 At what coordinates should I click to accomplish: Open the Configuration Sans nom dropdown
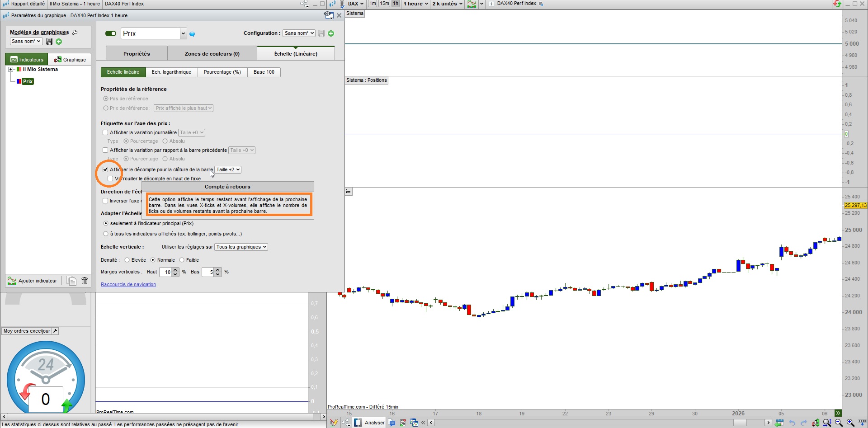299,33
